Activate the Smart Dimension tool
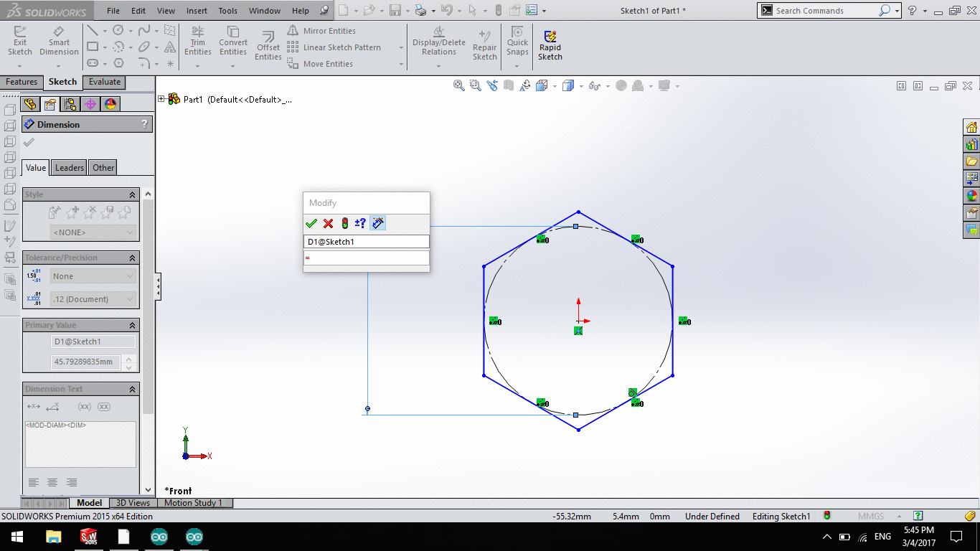 tap(59, 41)
